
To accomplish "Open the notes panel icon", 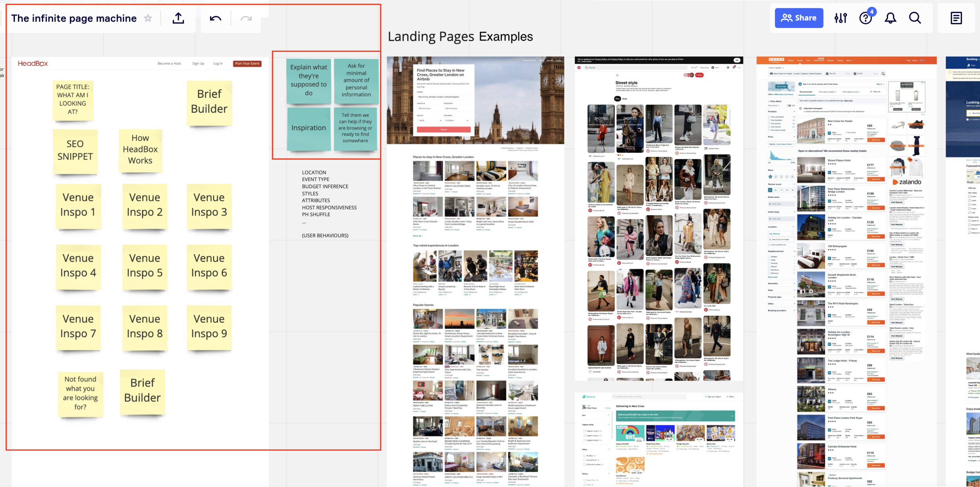I will (956, 18).
